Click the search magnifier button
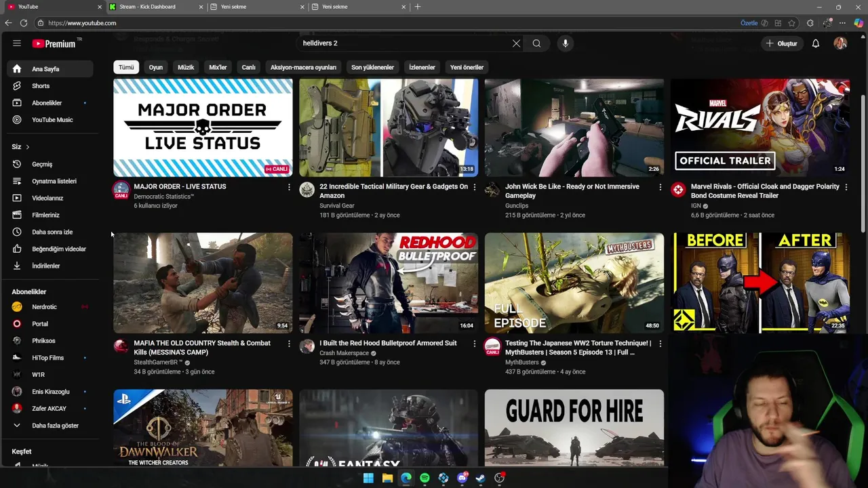 point(536,43)
